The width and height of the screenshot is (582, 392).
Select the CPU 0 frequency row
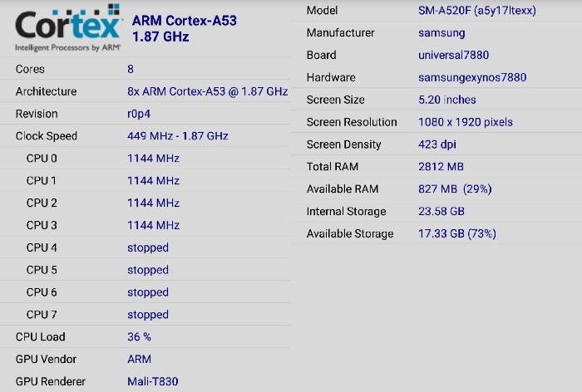pos(145,159)
